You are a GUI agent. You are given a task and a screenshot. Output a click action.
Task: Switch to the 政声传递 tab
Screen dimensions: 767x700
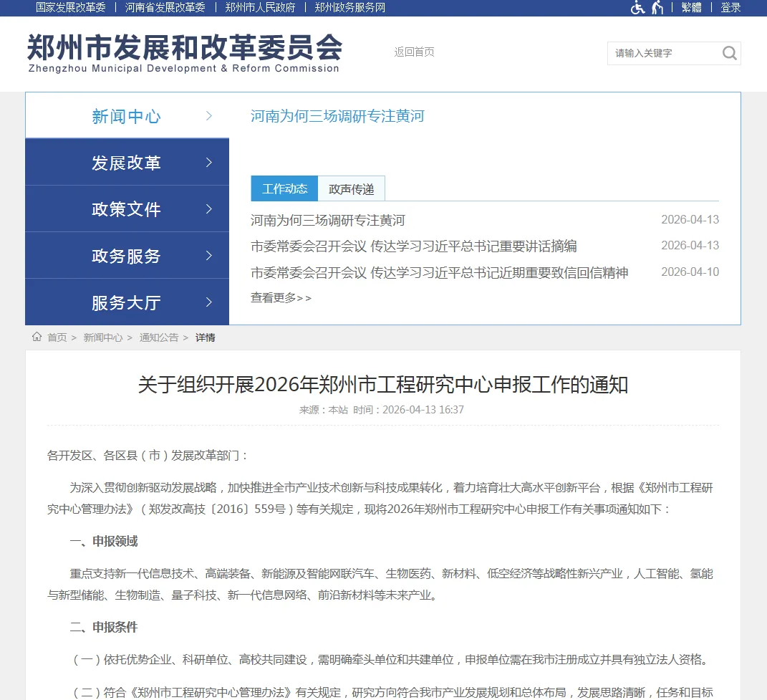coord(351,188)
